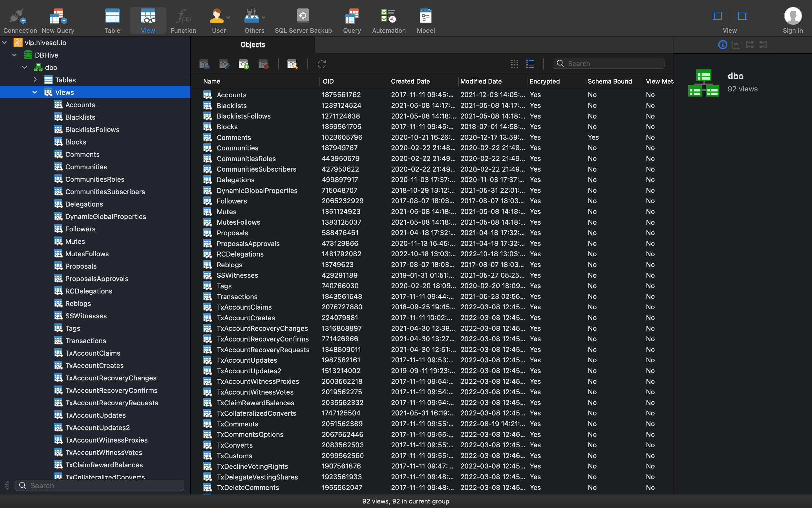Click the sidebar Search field
Viewport: 812px width, 508px height.
[100, 485]
